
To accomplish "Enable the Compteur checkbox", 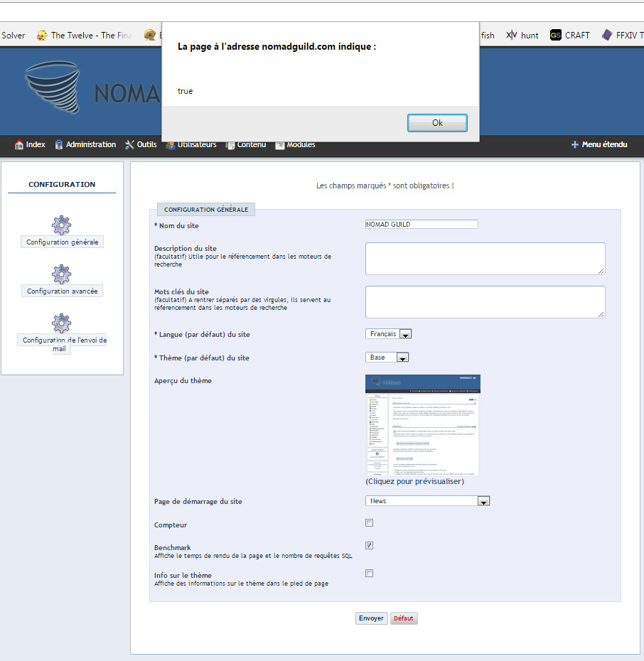I will 369,523.
